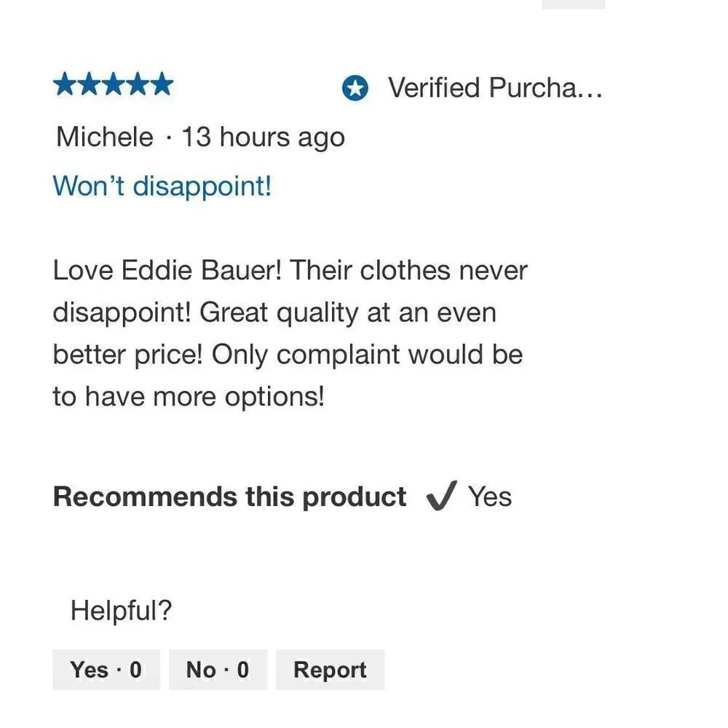The height and width of the screenshot is (728, 728).
Task: Click the fourth blue rating star
Action: (x=138, y=85)
